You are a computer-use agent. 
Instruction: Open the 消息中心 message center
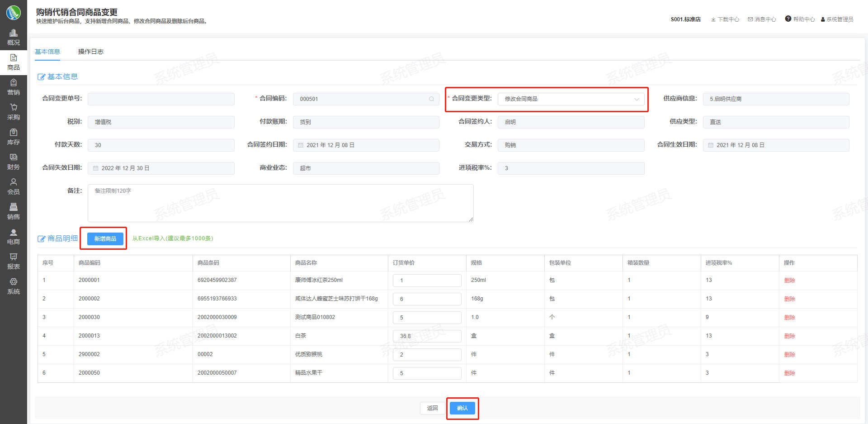762,19
